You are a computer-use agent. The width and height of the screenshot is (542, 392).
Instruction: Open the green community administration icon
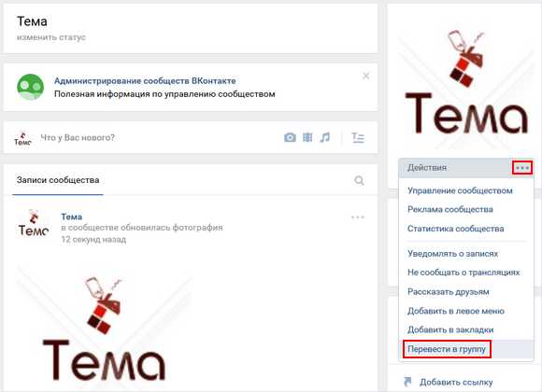click(x=31, y=87)
